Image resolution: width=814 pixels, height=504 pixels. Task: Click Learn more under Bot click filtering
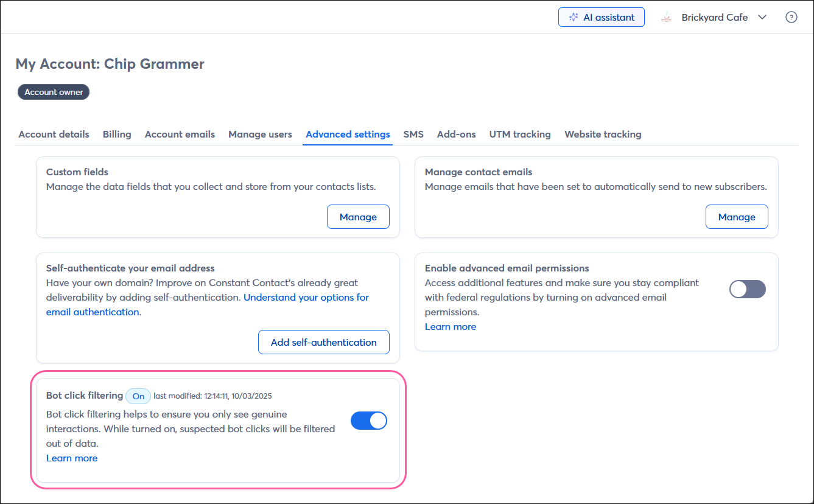(x=72, y=458)
